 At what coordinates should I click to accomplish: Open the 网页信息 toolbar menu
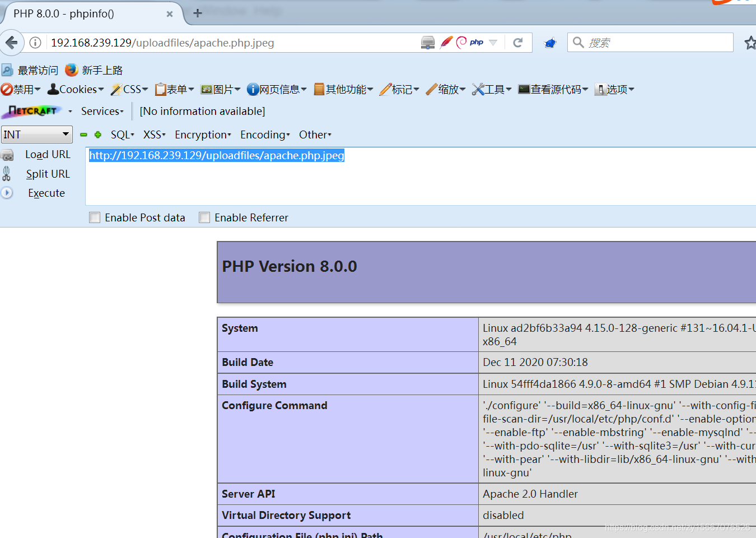(277, 89)
